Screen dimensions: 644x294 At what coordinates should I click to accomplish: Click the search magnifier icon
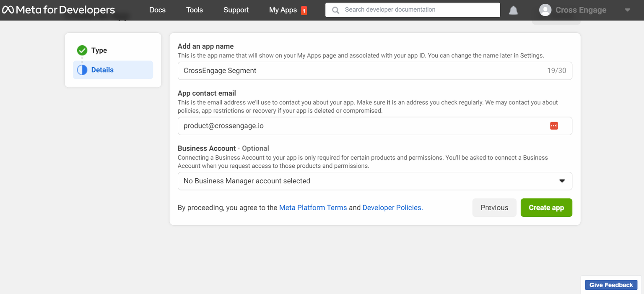(335, 10)
